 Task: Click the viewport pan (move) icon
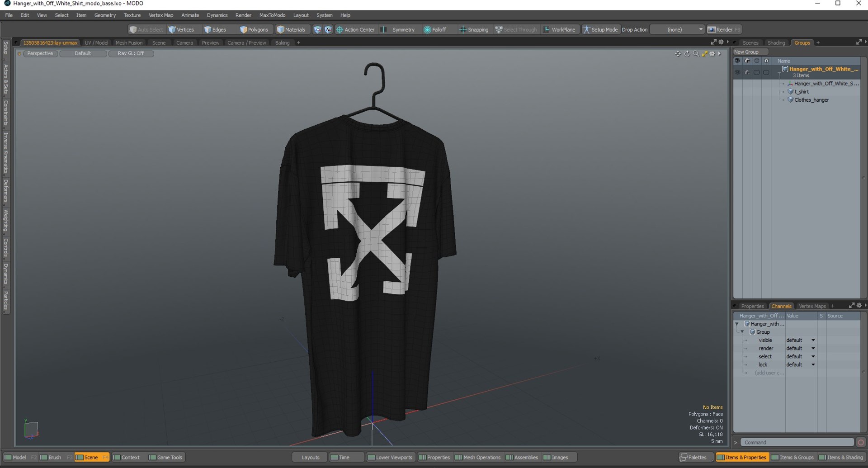pos(678,54)
